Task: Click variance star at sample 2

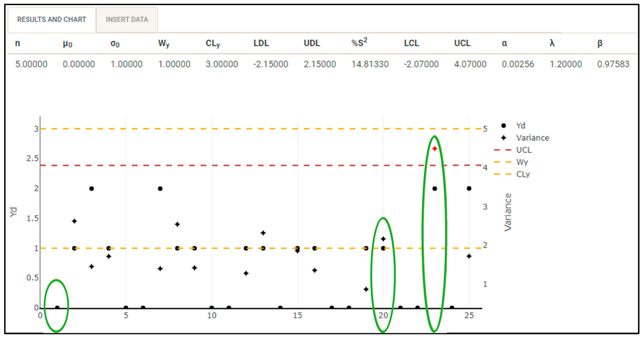Action: coord(74,221)
